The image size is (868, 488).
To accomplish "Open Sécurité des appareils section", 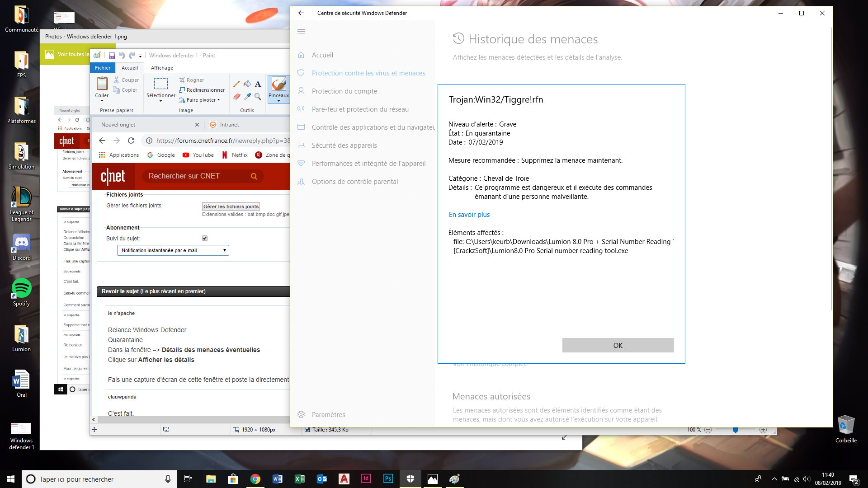I will point(344,145).
